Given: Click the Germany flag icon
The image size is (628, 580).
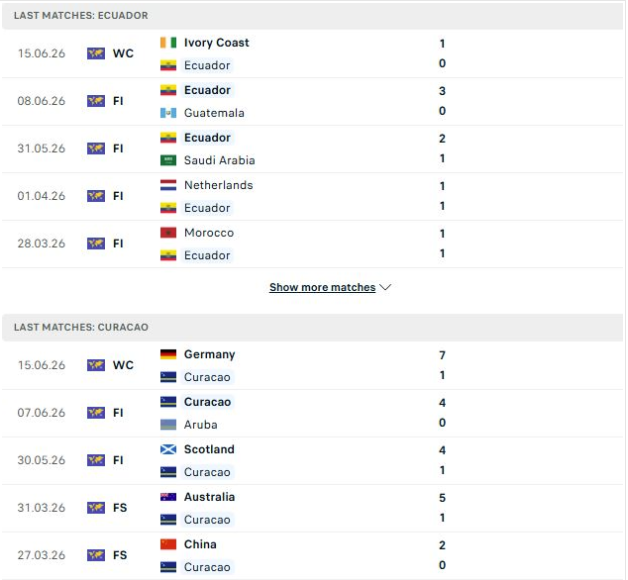Looking at the screenshot, I should pos(168,354).
